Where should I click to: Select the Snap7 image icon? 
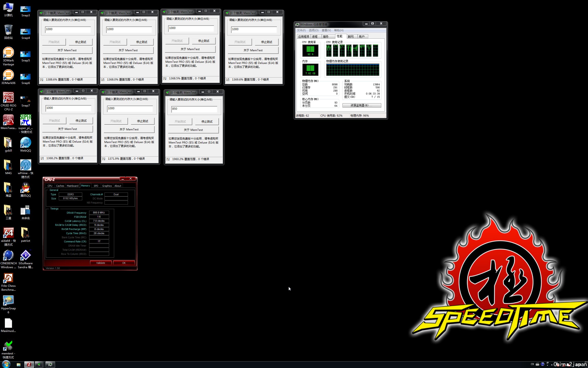[x=25, y=101]
